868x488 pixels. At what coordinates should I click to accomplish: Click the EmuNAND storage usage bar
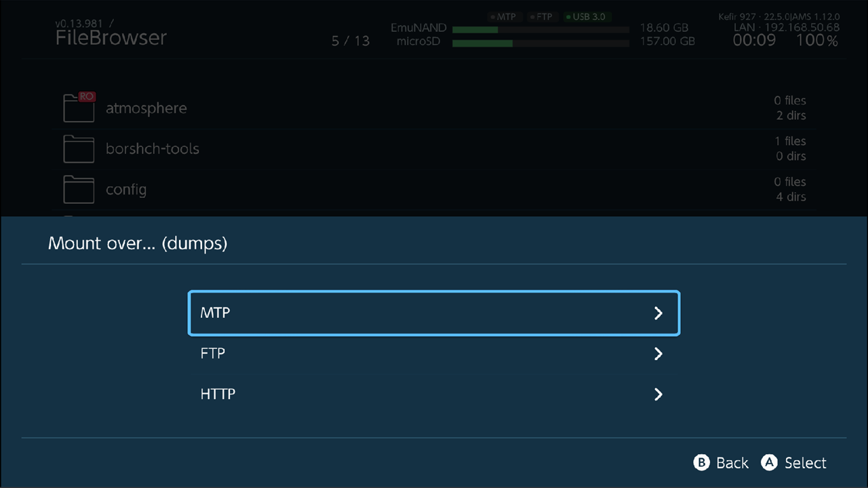click(540, 30)
